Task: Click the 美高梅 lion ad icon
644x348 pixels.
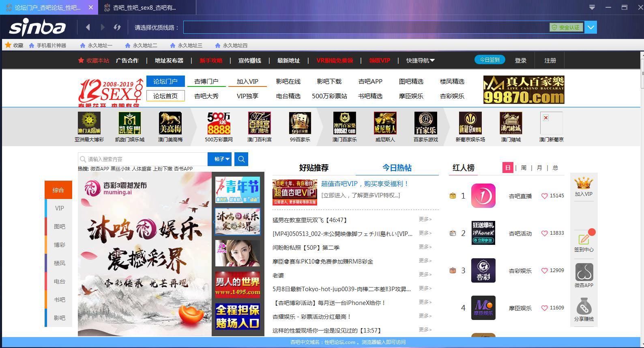Action: (x=170, y=123)
